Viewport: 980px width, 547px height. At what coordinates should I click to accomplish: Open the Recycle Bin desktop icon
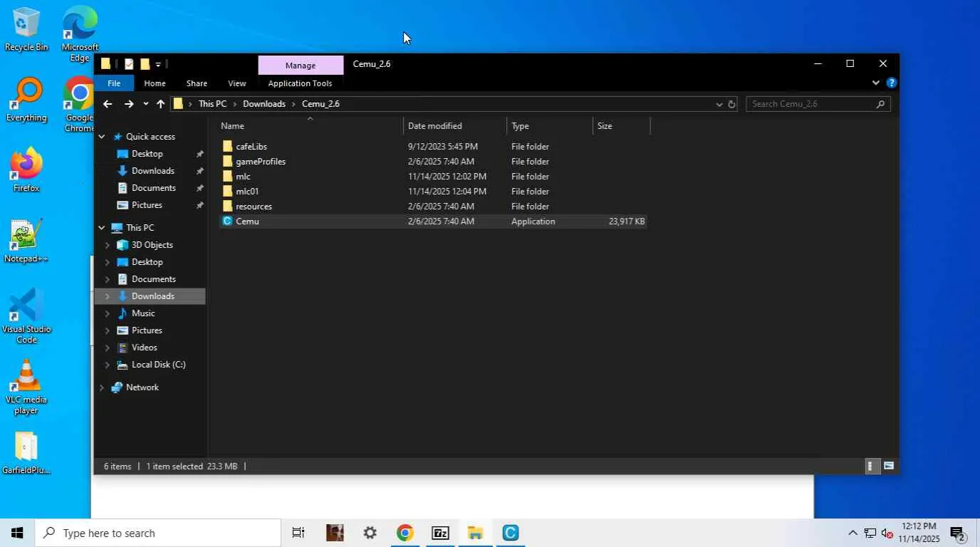pos(26,28)
